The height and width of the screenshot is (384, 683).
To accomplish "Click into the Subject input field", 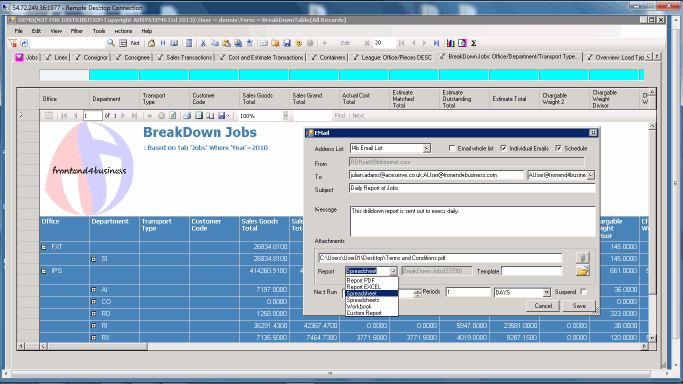I will tap(472, 188).
